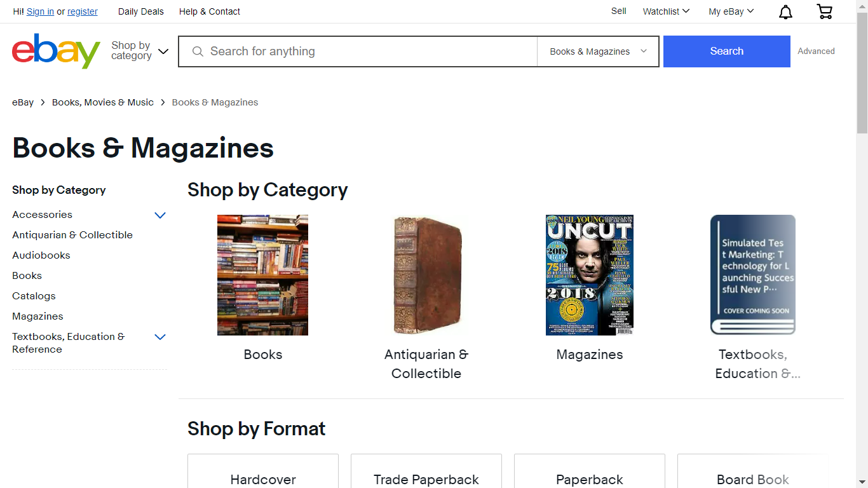
Task: Open the notifications bell icon
Action: [x=786, y=12]
